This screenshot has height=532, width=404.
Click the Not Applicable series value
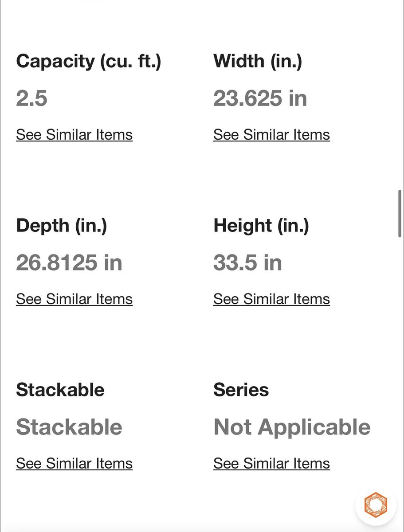292,427
